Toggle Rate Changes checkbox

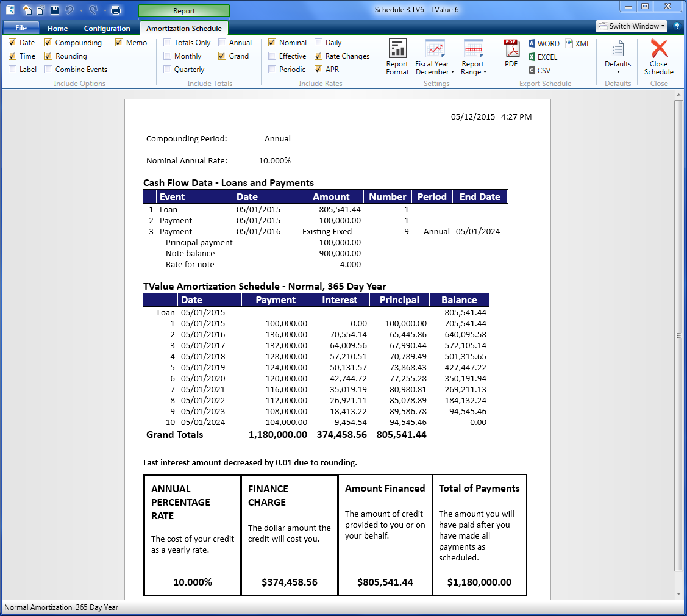point(319,56)
